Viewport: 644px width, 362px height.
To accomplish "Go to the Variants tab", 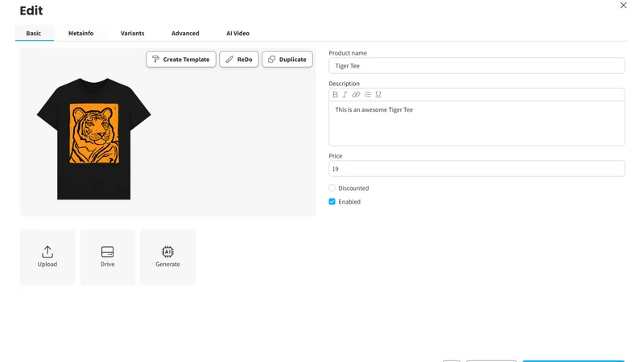I will [x=132, y=33].
